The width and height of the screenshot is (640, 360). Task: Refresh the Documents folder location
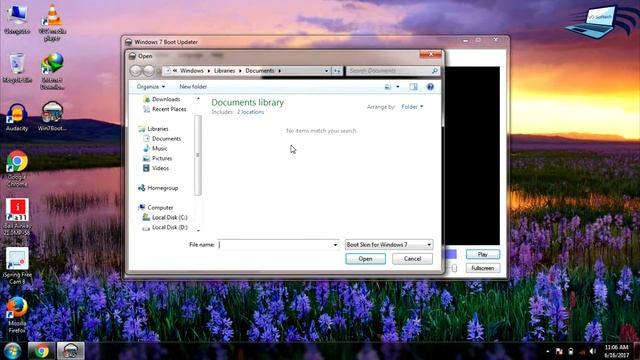click(337, 71)
